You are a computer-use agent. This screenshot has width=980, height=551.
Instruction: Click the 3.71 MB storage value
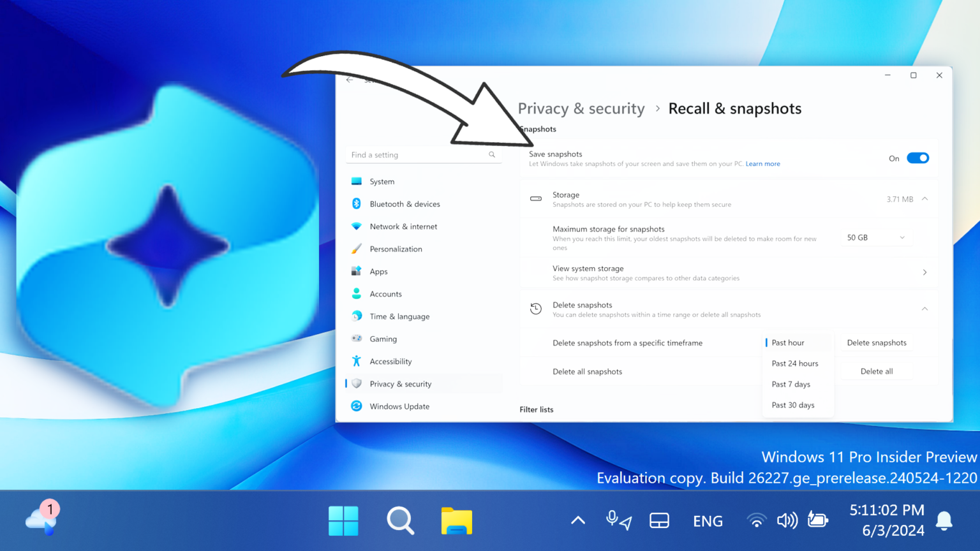(900, 199)
